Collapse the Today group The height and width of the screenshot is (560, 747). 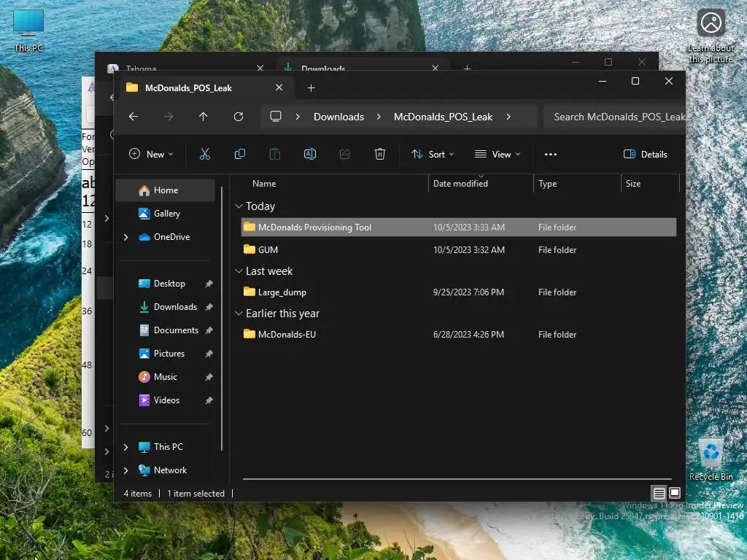tap(239, 206)
